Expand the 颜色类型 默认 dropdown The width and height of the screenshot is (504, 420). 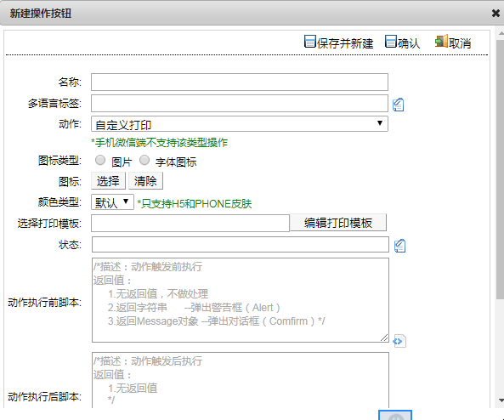click(112, 202)
